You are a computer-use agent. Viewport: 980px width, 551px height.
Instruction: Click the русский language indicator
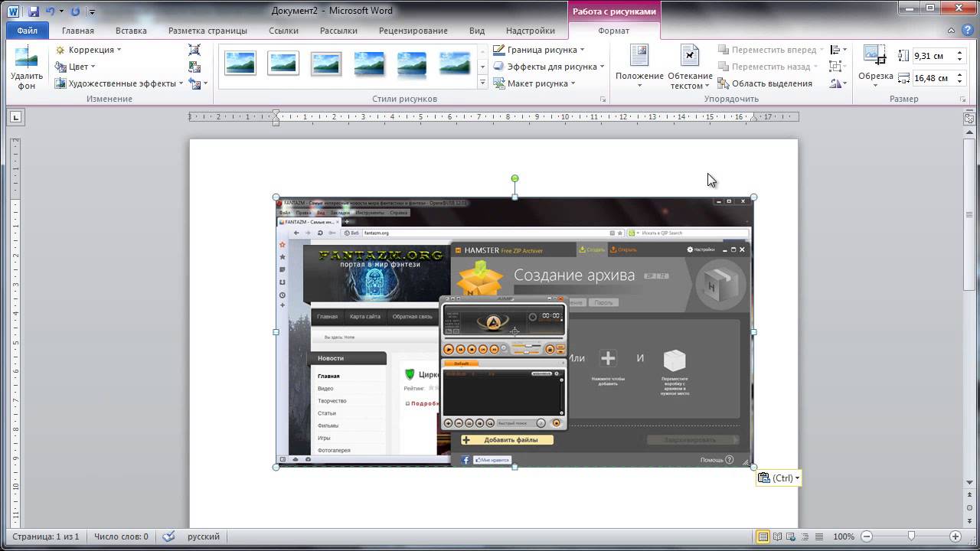point(204,536)
